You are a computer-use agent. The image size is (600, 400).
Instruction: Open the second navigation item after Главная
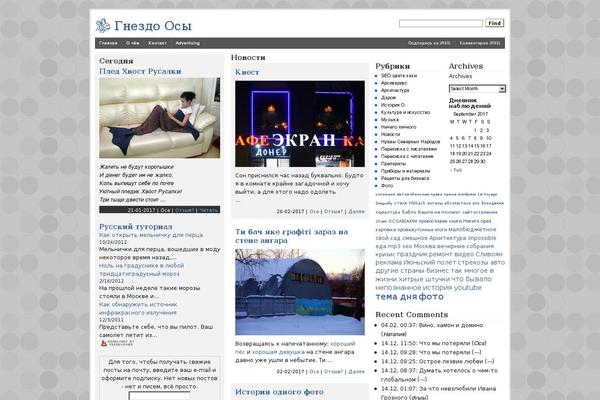[x=133, y=43]
